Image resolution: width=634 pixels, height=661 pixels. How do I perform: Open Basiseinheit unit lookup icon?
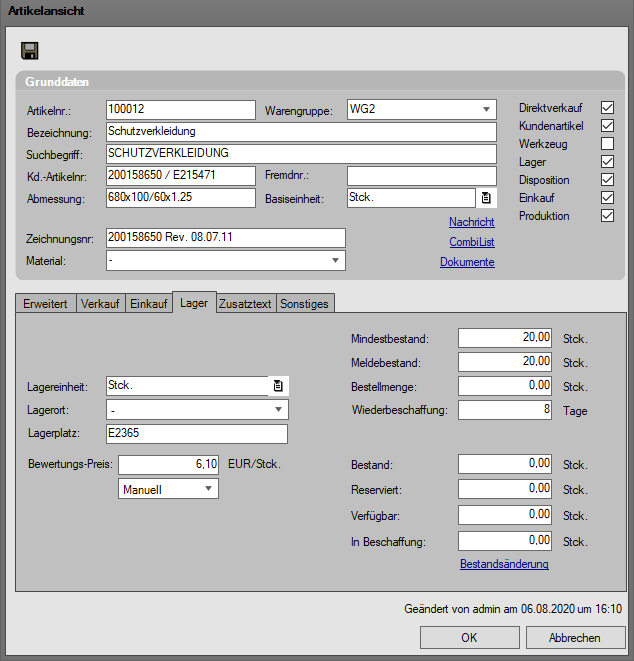click(x=486, y=198)
